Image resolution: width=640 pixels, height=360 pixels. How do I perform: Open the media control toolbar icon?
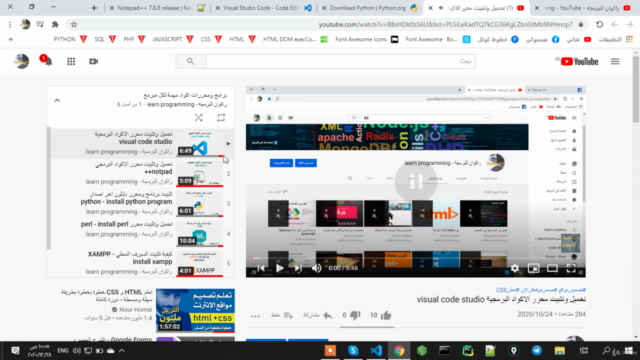(x=40, y=24)
